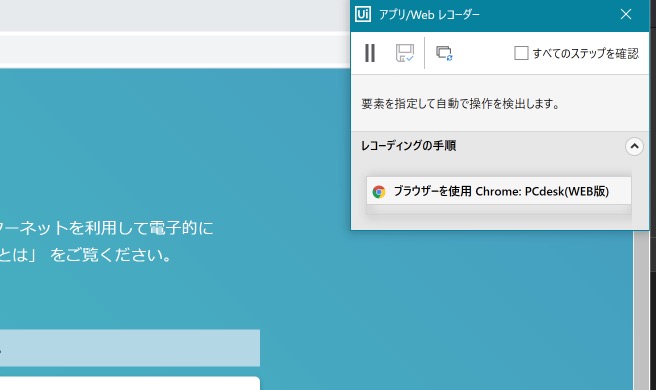This screenshot has height=390, width=656.
Task: Click the UiPath logo in the title bar
Action: [363, 14]
